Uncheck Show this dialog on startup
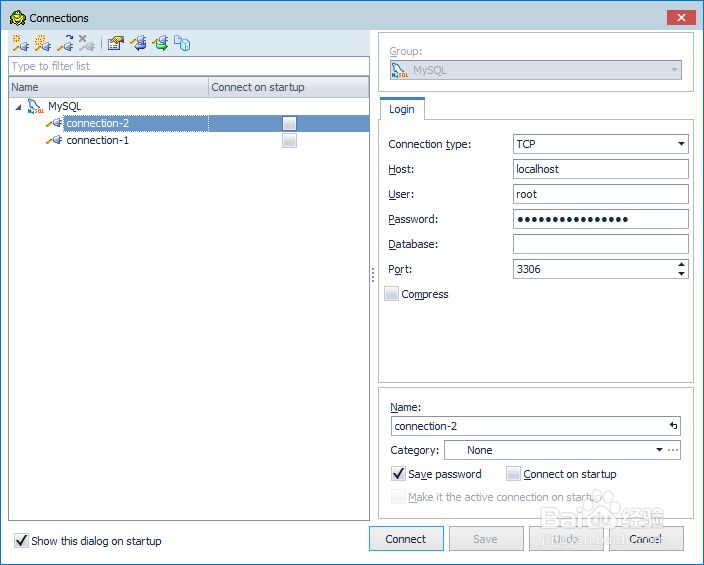 [x=21, y=540]
